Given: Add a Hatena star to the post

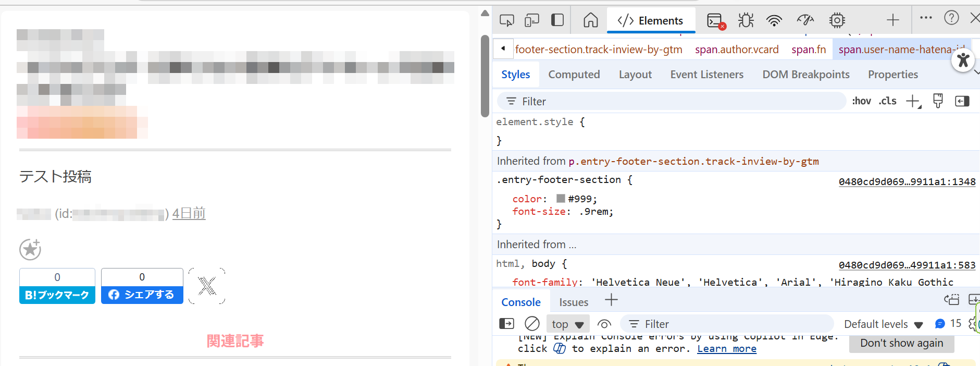Looking at the screenshot, I should pos(30,249).
